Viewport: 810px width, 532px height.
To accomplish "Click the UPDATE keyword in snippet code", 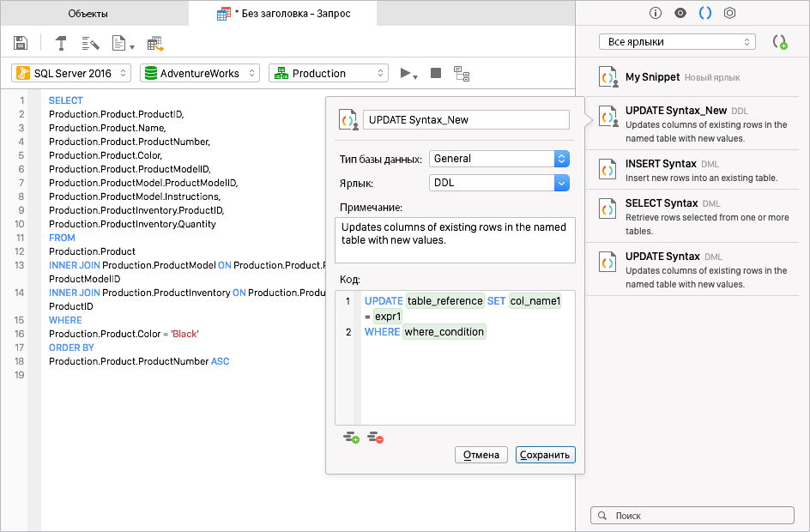I will coord(384,300).
